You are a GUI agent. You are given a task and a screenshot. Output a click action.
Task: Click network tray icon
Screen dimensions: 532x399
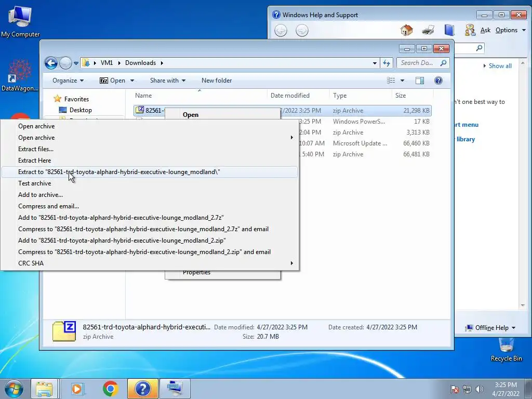coord(467,389)
